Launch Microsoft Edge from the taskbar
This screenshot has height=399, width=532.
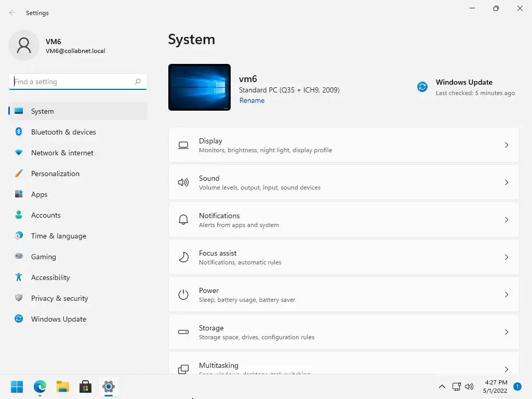pos(40,387)
